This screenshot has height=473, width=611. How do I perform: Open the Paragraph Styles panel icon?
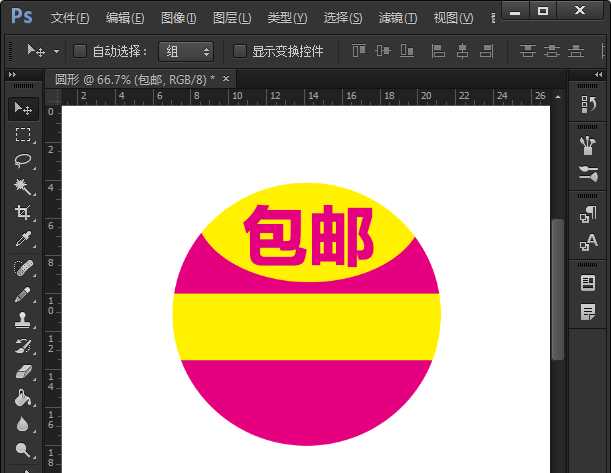pyautogui.click(x=588, y=214)
